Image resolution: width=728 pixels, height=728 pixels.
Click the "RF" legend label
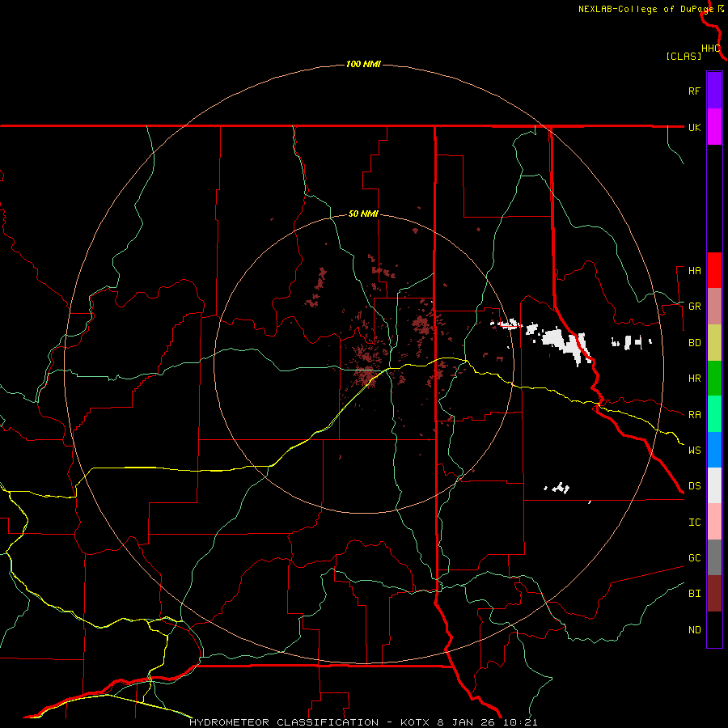tap(694, 91)
